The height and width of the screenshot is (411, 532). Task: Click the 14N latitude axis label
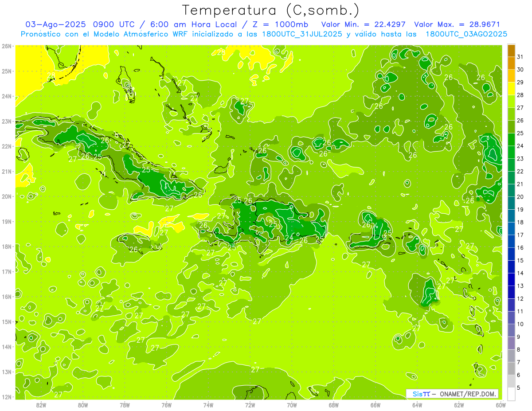point(7,347)
